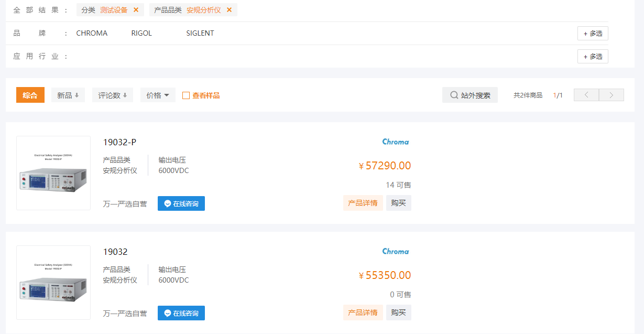Click the 1/1 page indicator

pyautogui.click(x=558, y=95)
